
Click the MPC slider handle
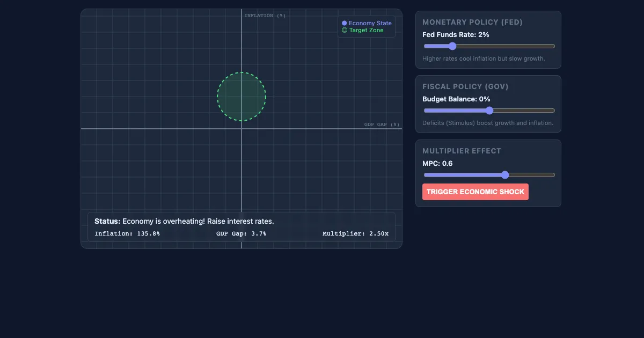504,175
